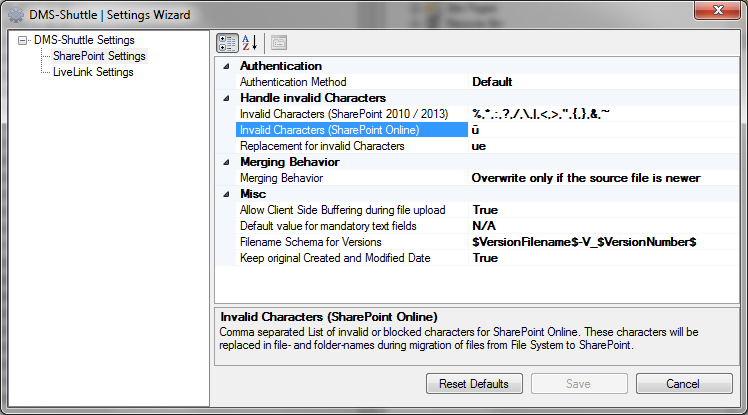Click the Categorized view toolbar icon

[227, 43]
